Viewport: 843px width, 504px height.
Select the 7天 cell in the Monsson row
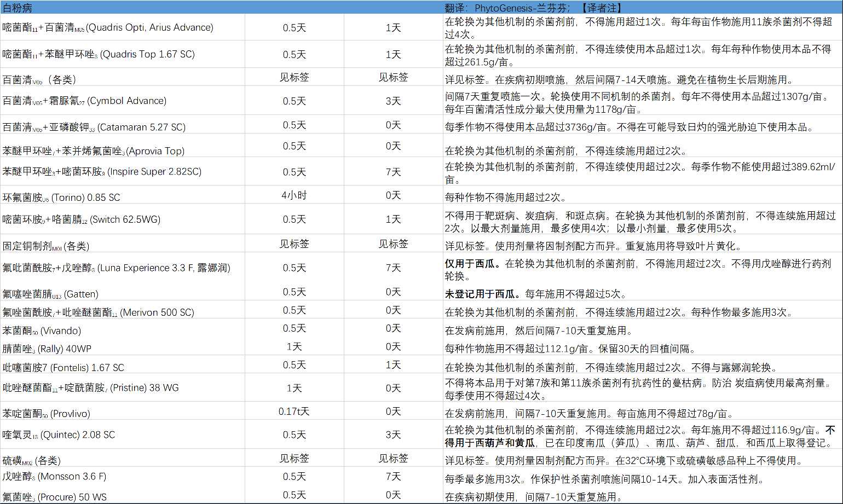(x=394, y=477)
